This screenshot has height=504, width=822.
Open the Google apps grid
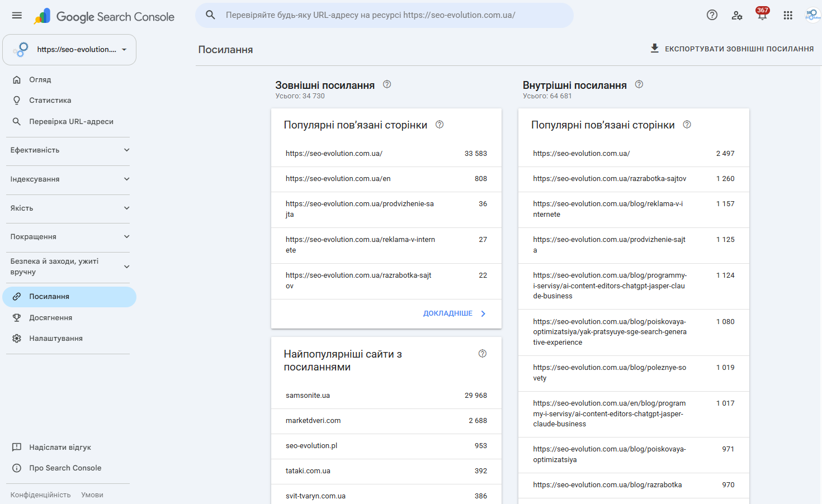point(788,15)
